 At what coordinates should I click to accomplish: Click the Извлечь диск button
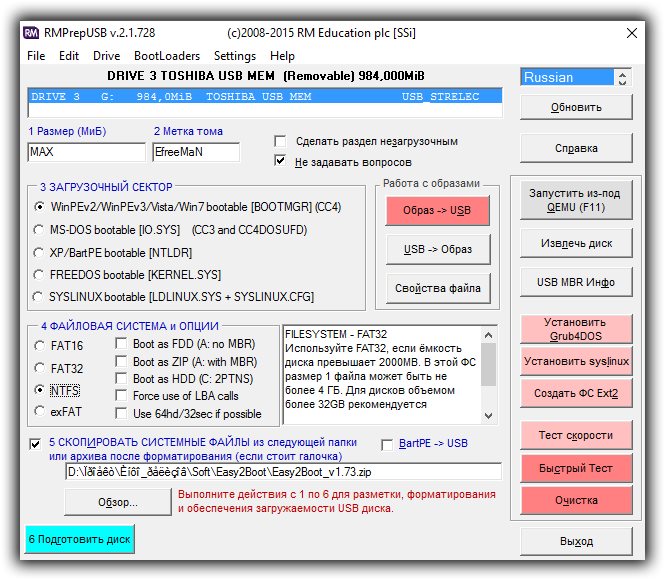click(576, 243)
